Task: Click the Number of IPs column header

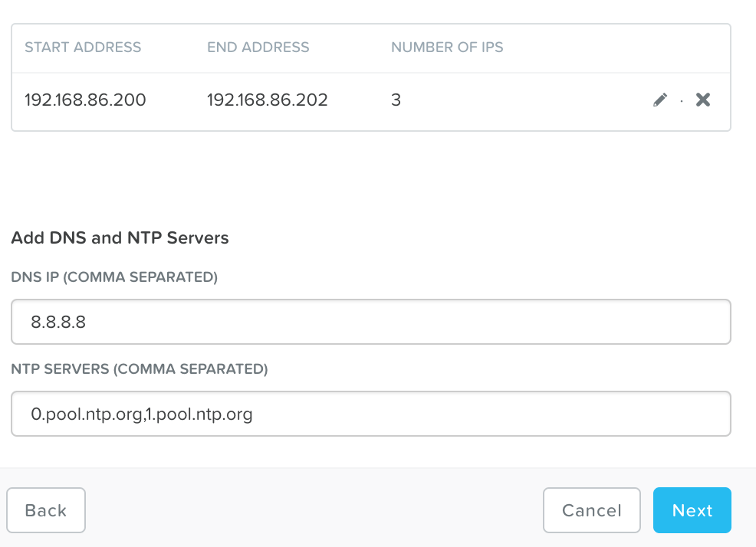Action: (x=447, y=47)
